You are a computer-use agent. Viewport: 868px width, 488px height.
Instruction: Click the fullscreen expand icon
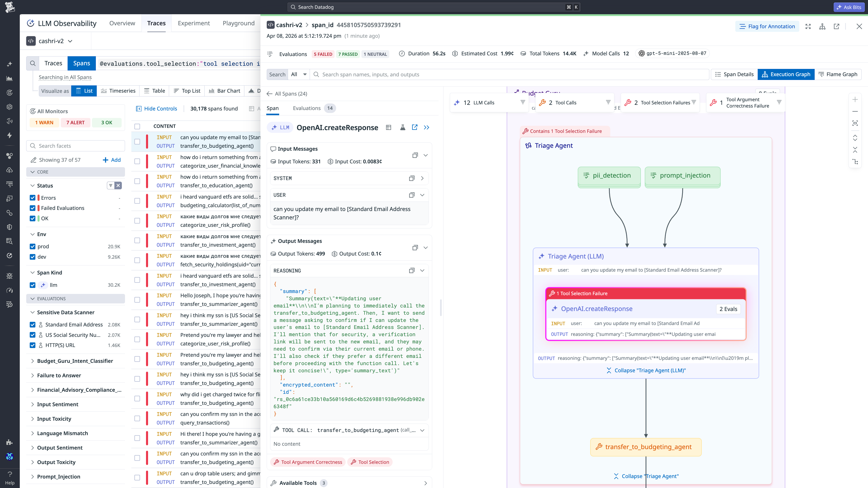pyautogui.click(x=808, y=26)
